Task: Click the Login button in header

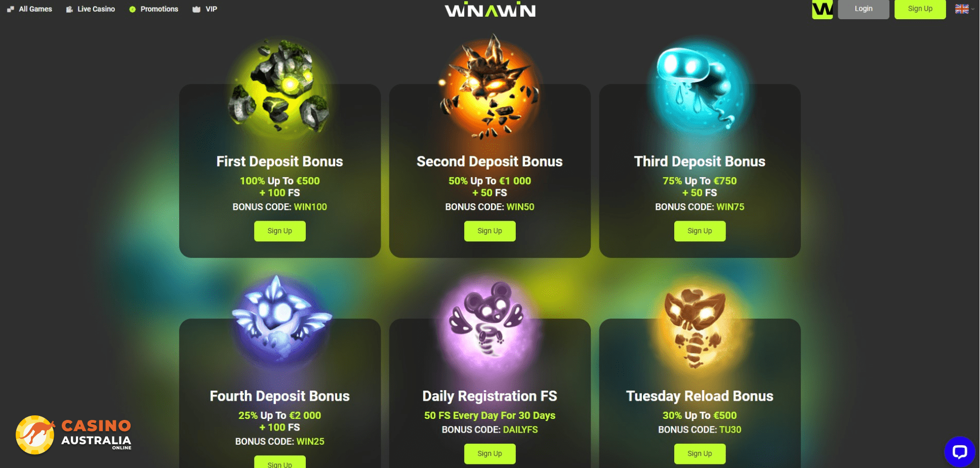Action: tap(863, 9)
